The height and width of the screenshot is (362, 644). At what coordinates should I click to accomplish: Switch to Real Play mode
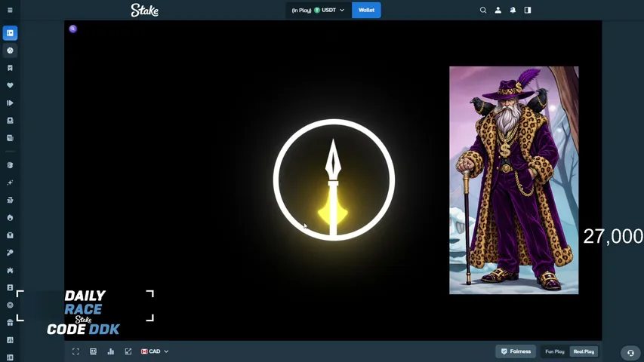click(584, 351)
